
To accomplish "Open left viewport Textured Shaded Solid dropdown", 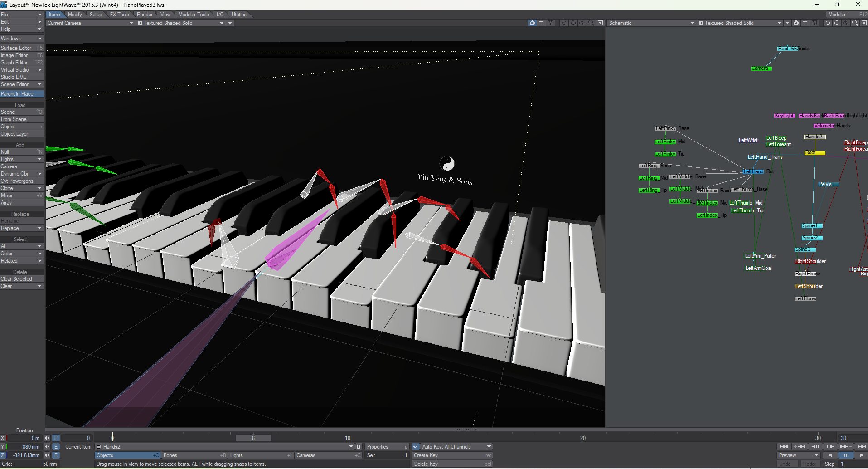I will click(x=181, y=23).
